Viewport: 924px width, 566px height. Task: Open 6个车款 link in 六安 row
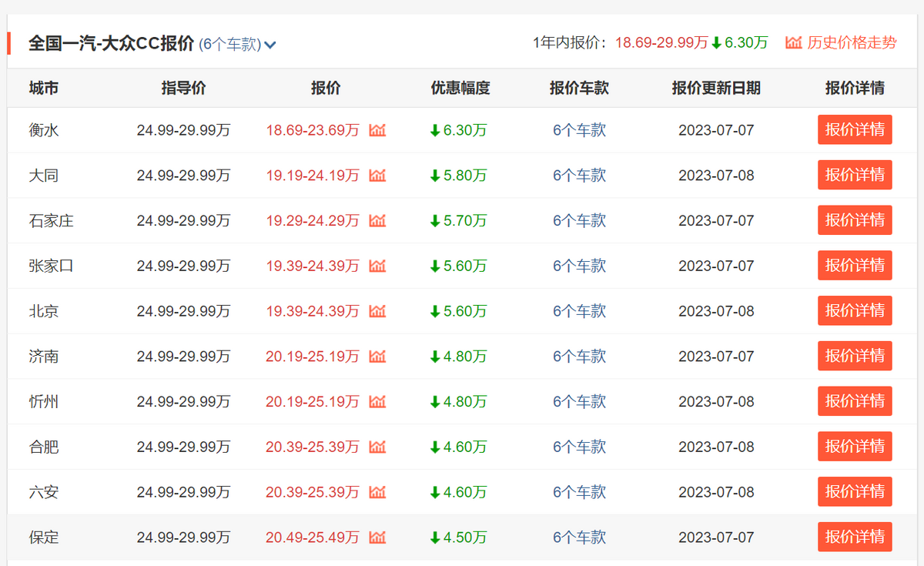579,492
